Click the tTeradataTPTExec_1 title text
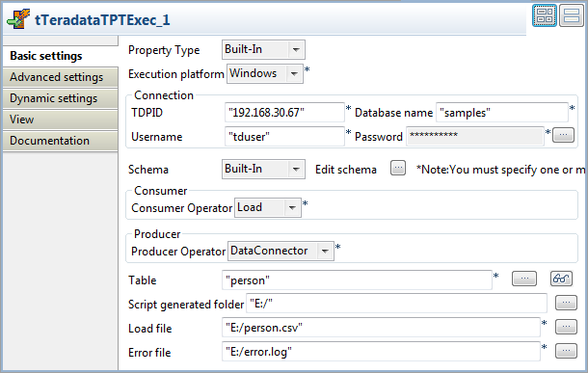The width and height of the screenshot is (588, 373). [102, 20]
